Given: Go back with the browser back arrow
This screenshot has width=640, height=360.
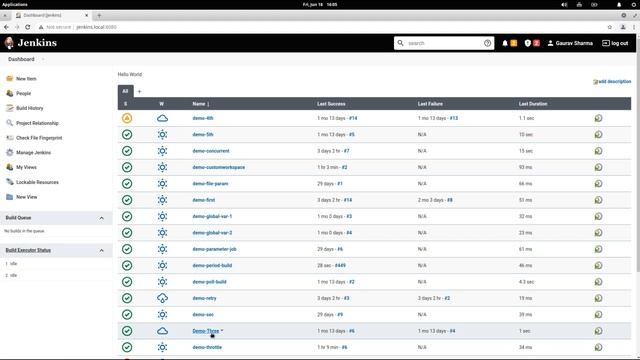Looking at the screenshot, I should [x=6, y=27].
